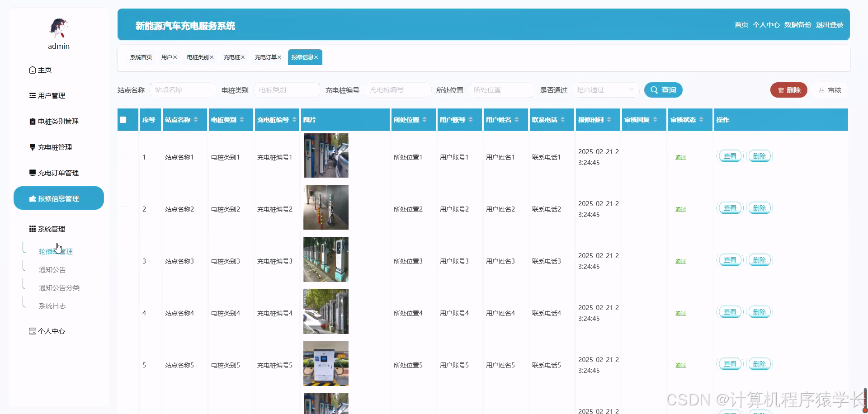The width and height of the screenshot is (868, 414).
Task: Check the row 5 checkbox
Action: pyautogui.click(x=123, y=365)
